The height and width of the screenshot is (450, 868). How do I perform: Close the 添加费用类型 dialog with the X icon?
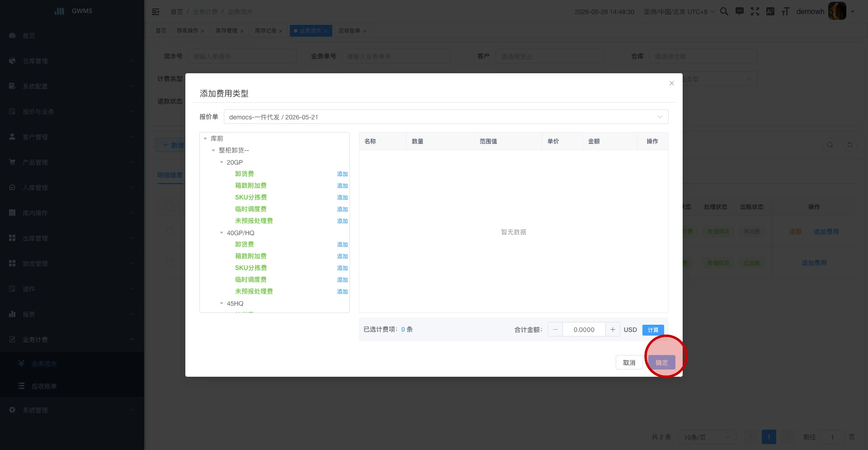[x=672, y=83]
